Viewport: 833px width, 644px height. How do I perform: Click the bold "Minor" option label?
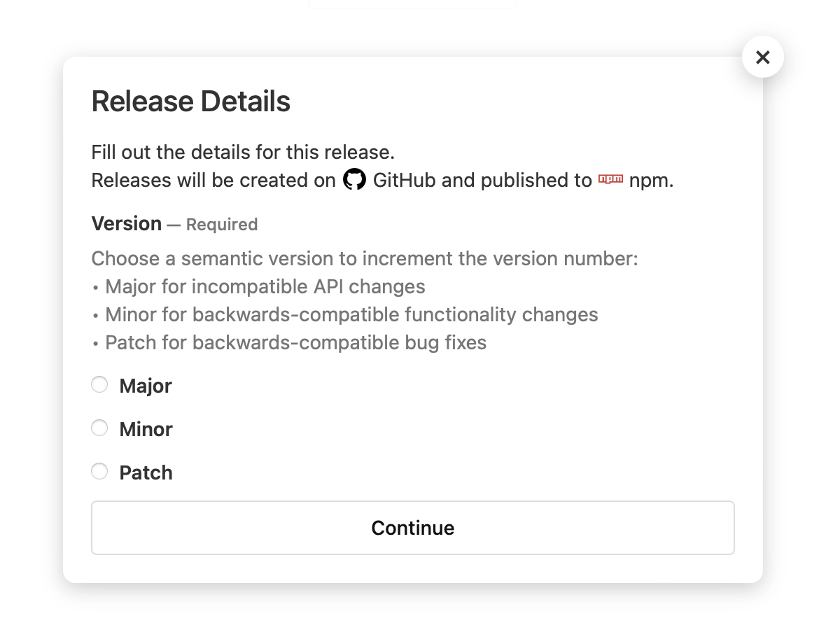click(146, 430)
